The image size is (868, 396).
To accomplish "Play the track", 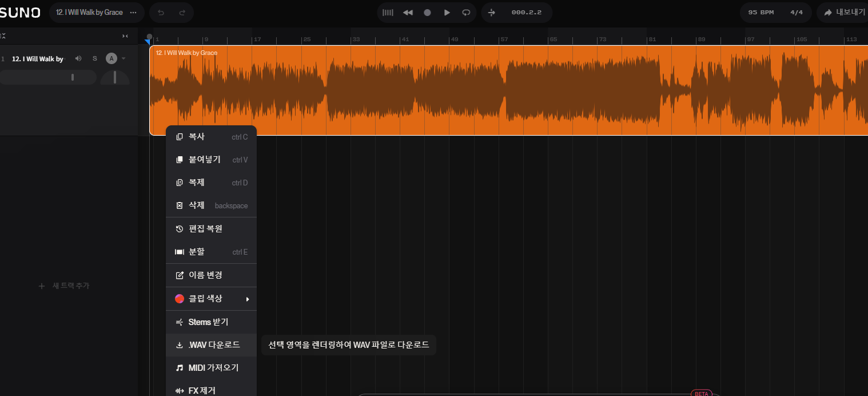I will pos(447,12).
